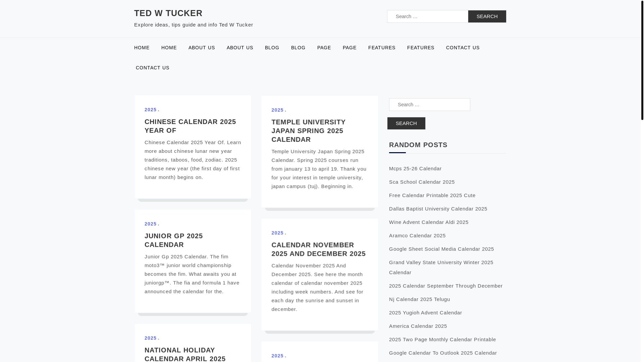Open CONTACT US in the top menu row
The image size is (644, 362).
(463, 48)
